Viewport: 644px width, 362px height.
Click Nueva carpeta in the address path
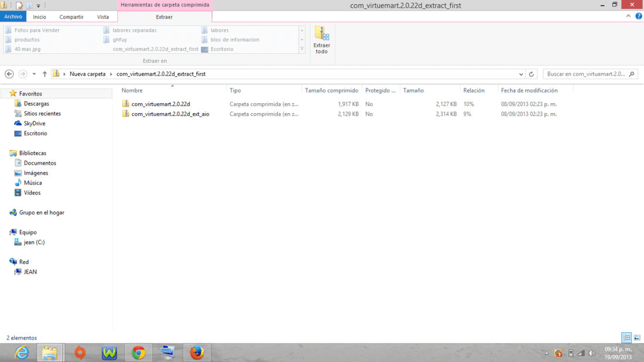click(x=87, y=74)
